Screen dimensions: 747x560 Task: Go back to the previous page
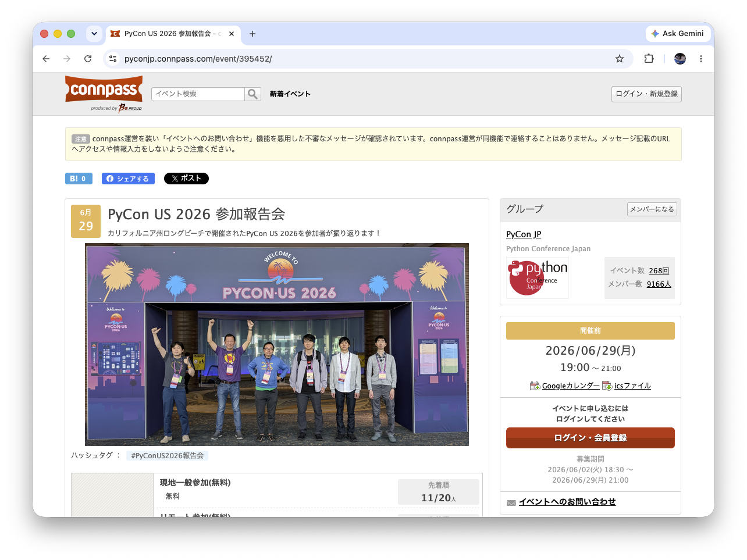click(46, 59)
